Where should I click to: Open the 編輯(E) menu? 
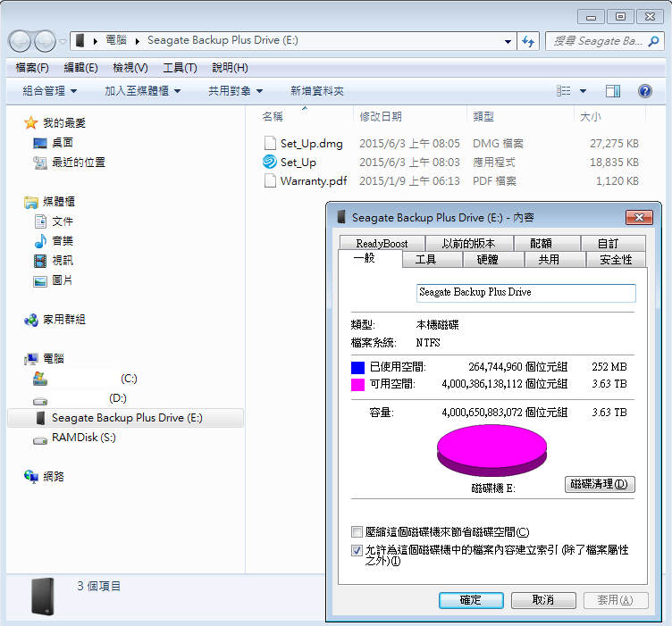(80, 68)
